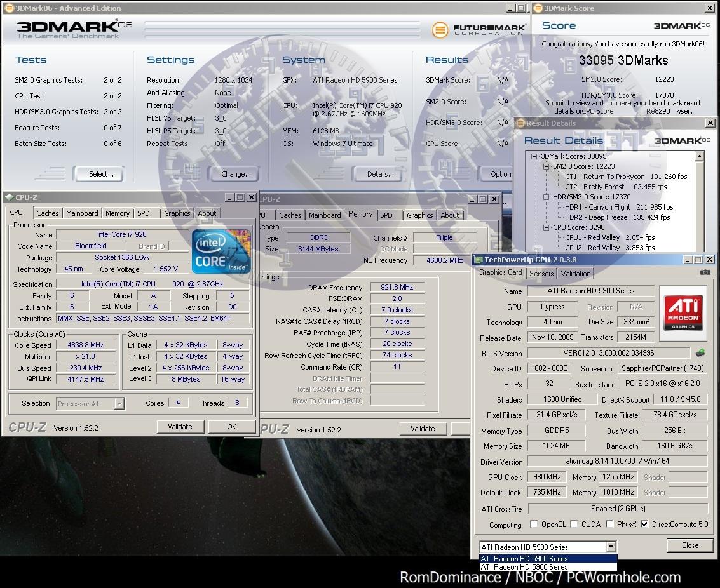Click the BIOS save chip icon in GPU-Z

[x=700, y=352]
